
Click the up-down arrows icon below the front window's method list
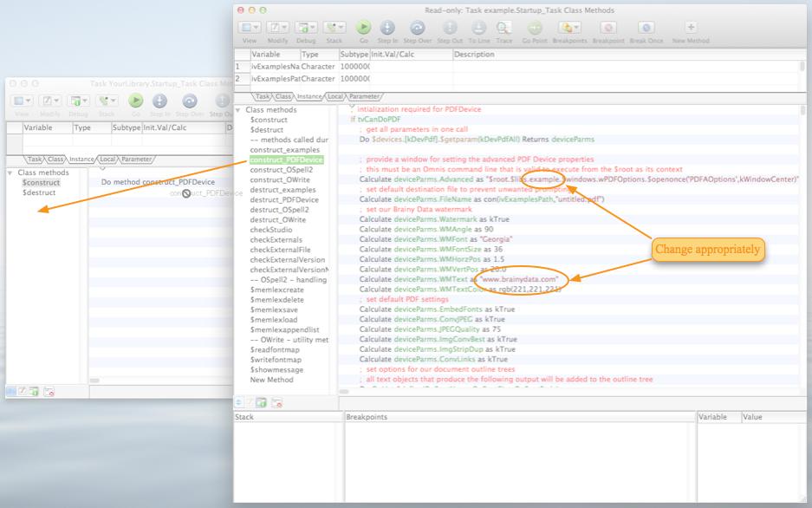coord(238,402)
